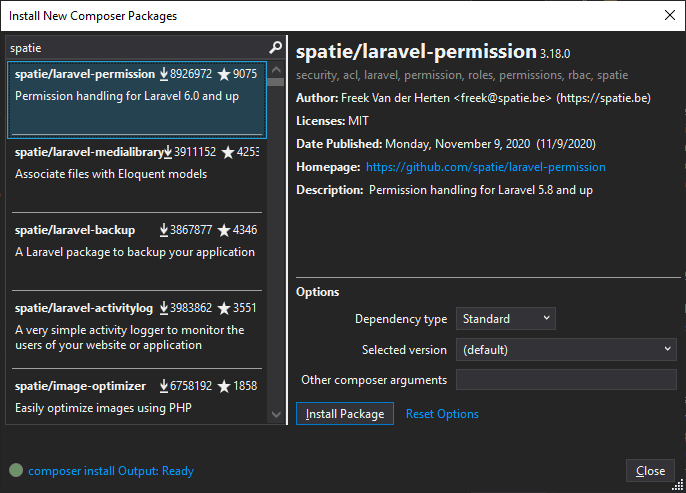Select spatie/laravel-medialibrary package

137,177
